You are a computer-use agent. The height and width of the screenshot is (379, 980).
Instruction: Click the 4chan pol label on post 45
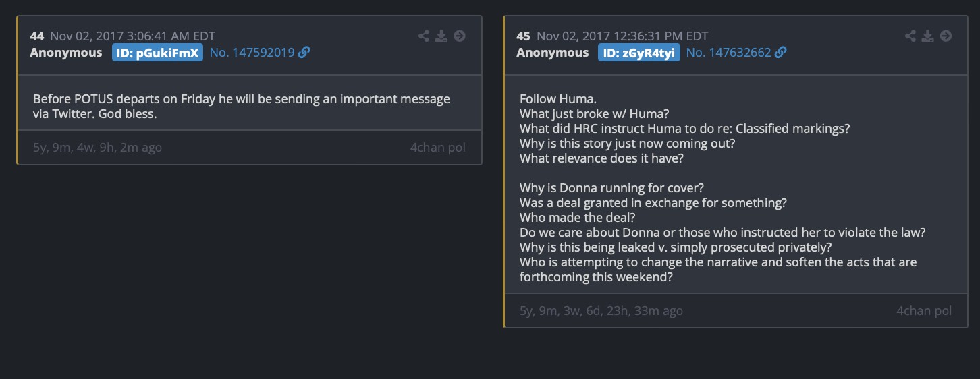click(x=925, y=310)
